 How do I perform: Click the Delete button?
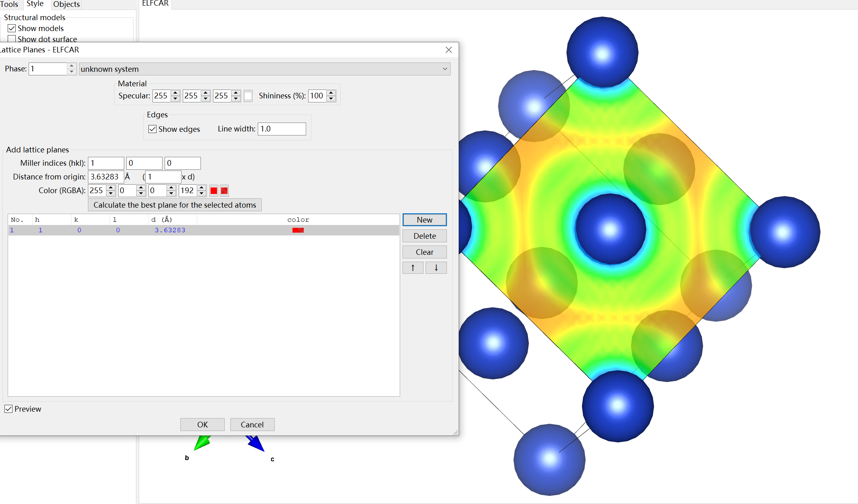(424, 236)
